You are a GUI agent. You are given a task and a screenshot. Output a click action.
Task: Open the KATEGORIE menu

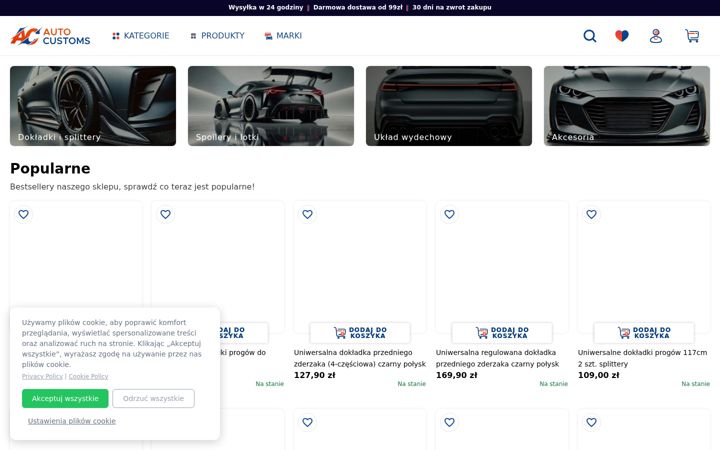(141, 36)
